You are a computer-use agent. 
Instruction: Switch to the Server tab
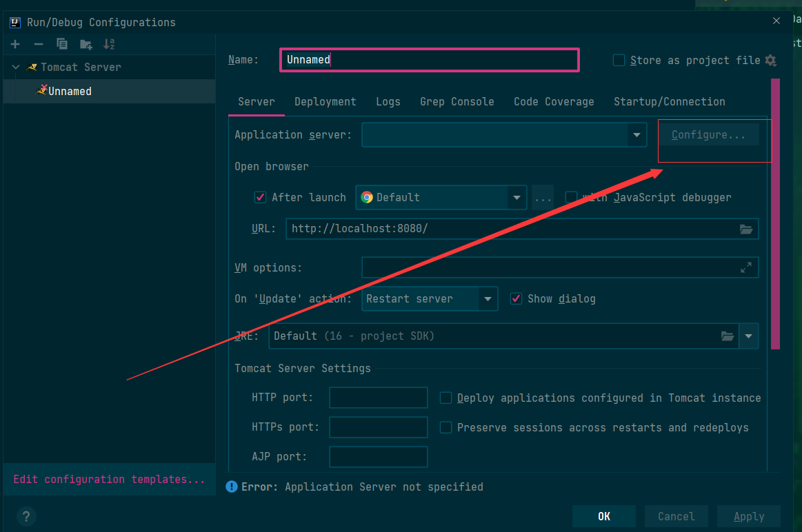point(257,102)
